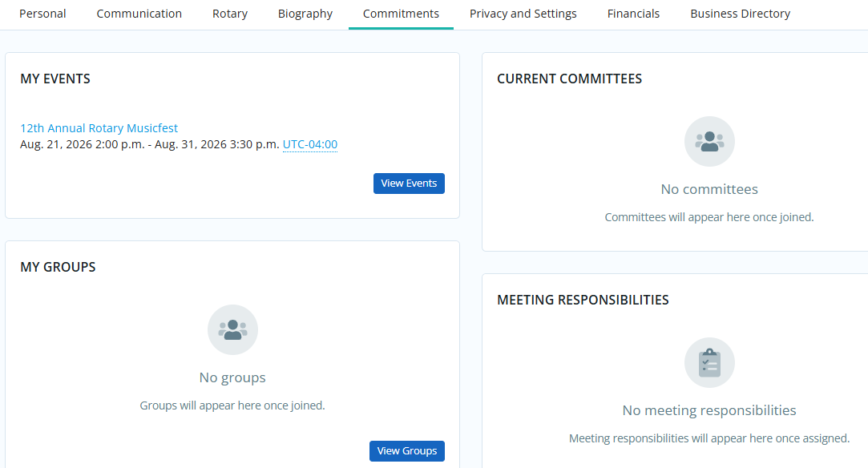The height and width of the screenshot is (468, 868).
Task: Click the View Groups button
Action: tap(407, 451)
